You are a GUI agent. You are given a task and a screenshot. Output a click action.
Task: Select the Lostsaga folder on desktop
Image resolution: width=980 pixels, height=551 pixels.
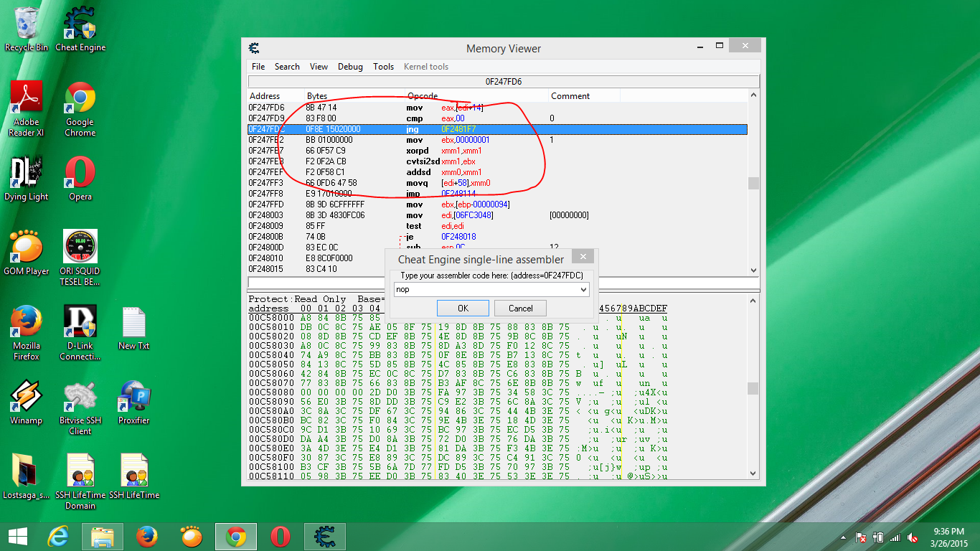[27, 476]
